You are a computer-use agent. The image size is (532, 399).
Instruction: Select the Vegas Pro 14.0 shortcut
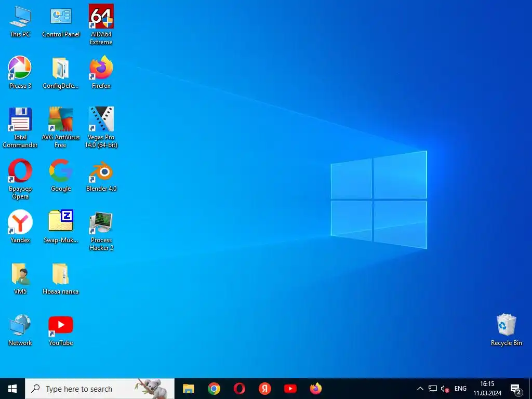pos(101,128)
